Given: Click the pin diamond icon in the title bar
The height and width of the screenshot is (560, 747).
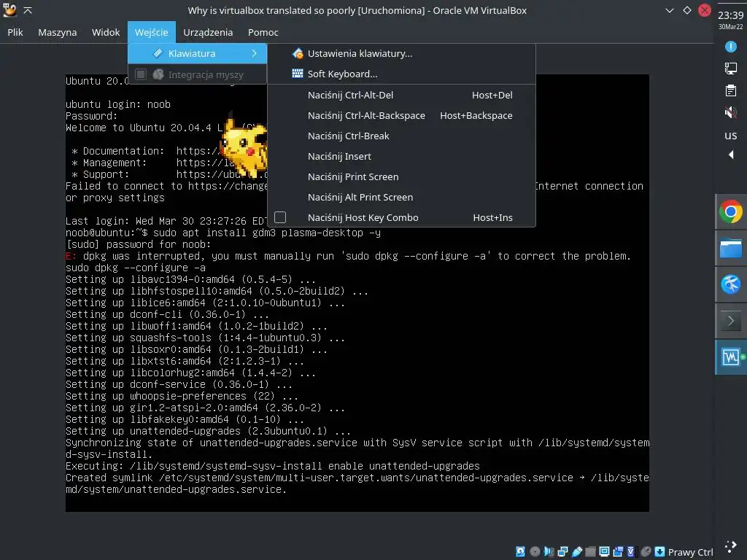Looking at the screenshot, I should (x=687, y=10).
